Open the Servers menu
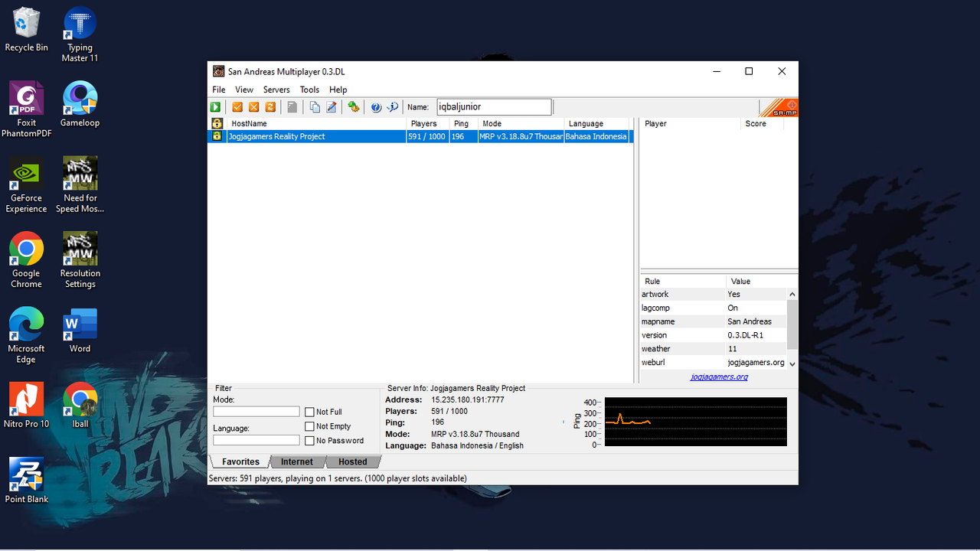The width and height of the screenshot is (980, 551). pyautogui.click(x=276, y=90)
